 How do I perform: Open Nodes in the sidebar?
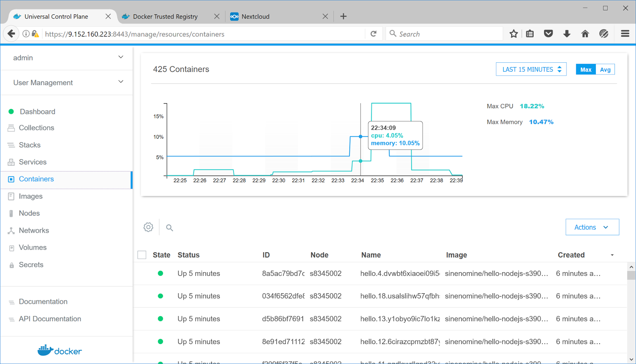click(x=29, y=213)
